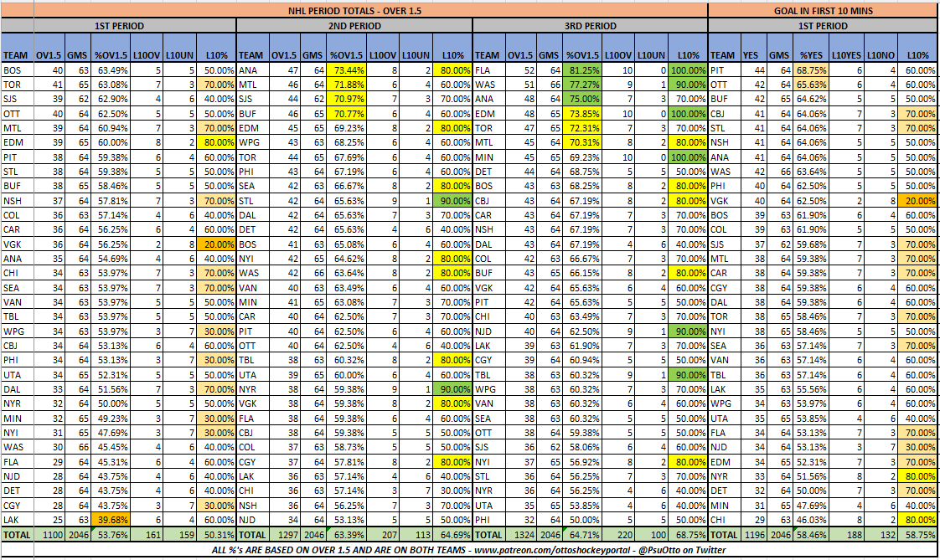Click the orange 39.68% cell in LAK row
The image size is (940, 560).
[111, 519]
